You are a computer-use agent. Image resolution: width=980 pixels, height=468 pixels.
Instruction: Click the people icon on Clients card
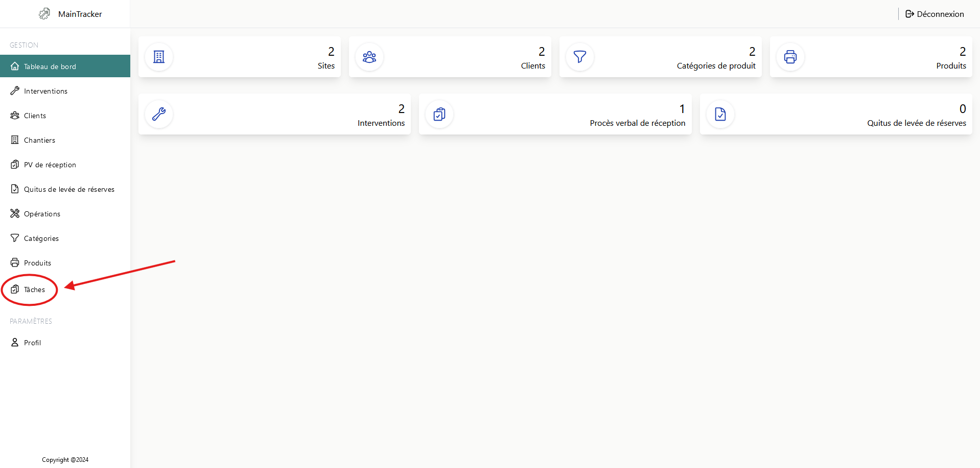click(369, 57)
